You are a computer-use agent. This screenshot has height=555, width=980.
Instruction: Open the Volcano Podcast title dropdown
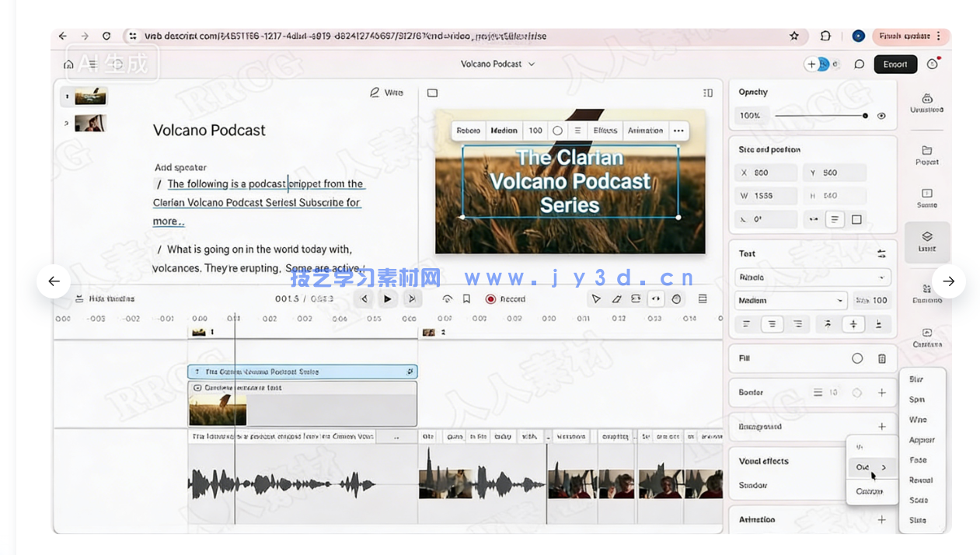532,64
